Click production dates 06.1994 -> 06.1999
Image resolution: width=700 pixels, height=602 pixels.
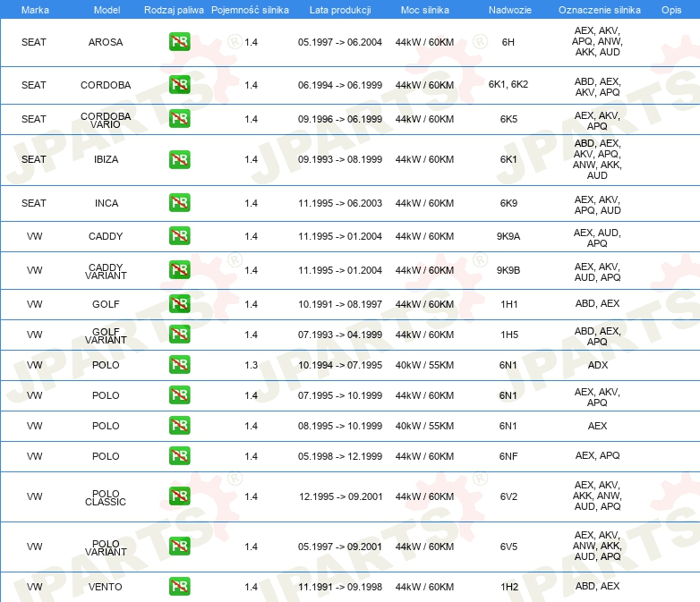340,85
